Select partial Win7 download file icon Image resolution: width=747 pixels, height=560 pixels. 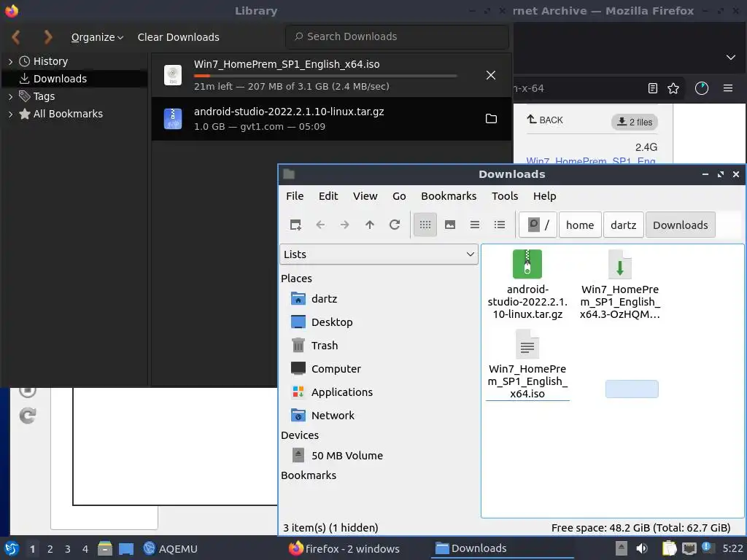pyautogui.click(x=619, y=264)
